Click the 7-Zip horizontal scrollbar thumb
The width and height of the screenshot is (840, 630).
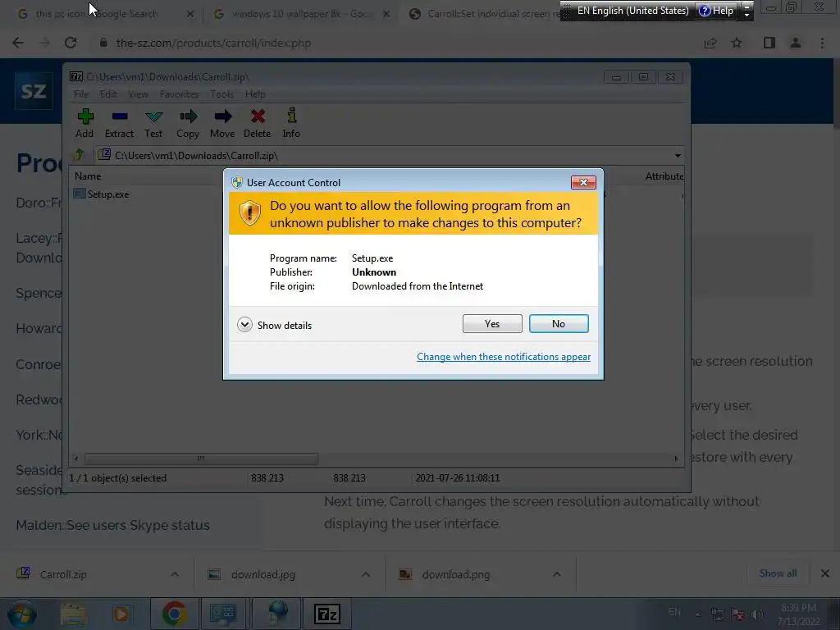201,459
